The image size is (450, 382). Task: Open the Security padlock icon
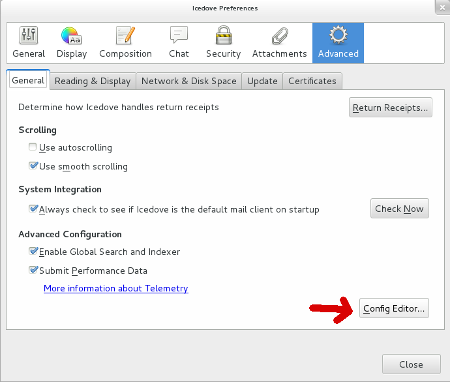[223, 35]
